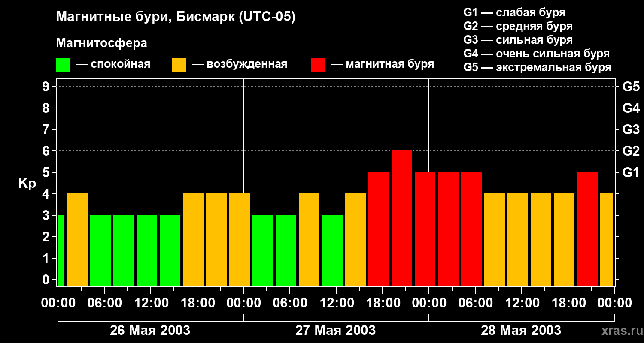
Task: Click the red bar crossing midnight into 28 May
Action: coord(425,229)
